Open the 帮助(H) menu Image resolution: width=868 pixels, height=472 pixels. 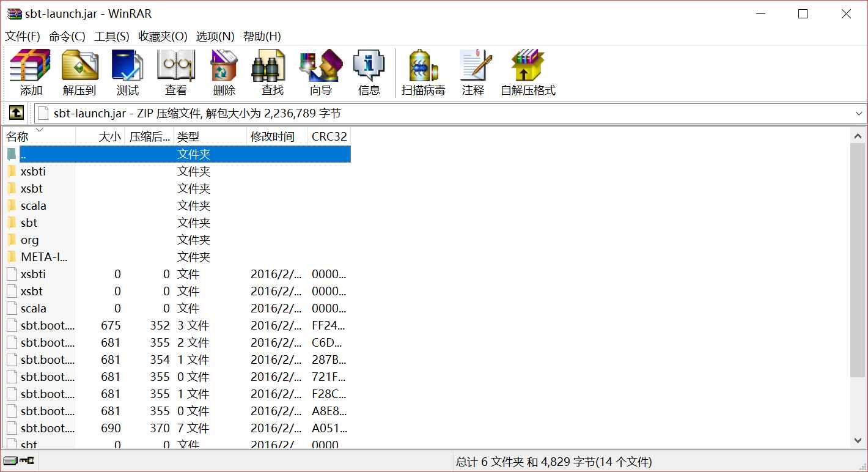click(x=262, y=36)
